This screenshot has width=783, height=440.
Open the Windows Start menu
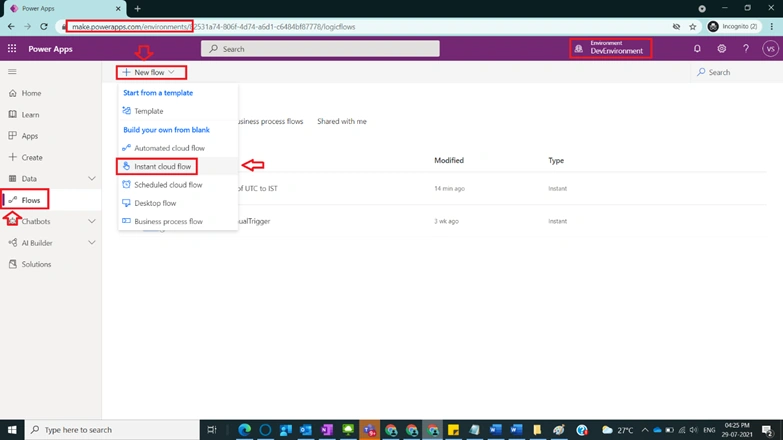click(x=12, y=430)
